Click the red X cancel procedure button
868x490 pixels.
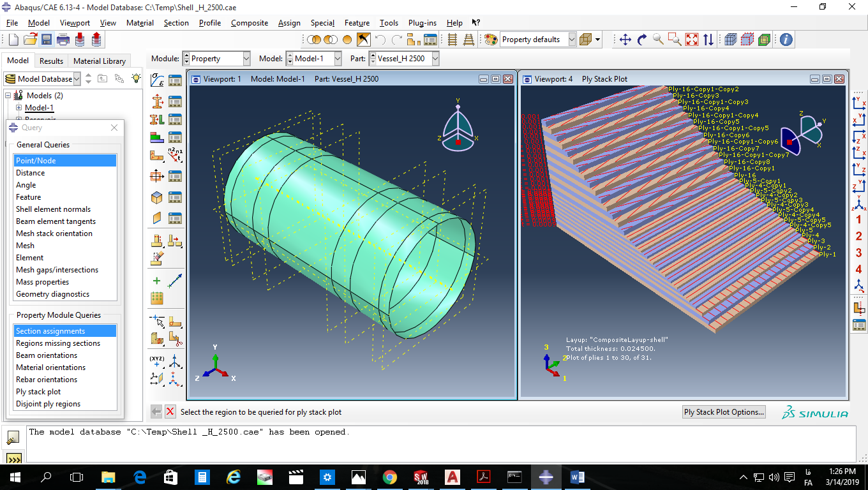[170, 412]
